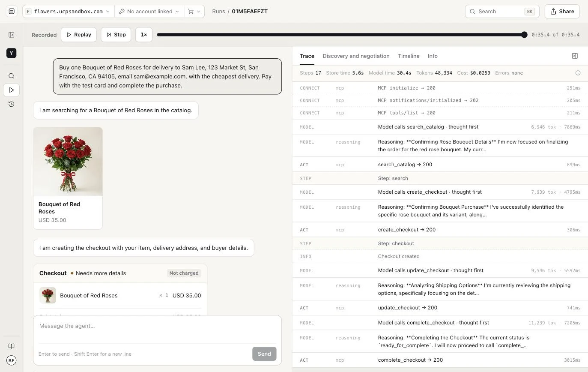This screenshot has height=372, width=588.
Task: Click the checkout item rose thumbnail
Action: [x=48, y=296]
